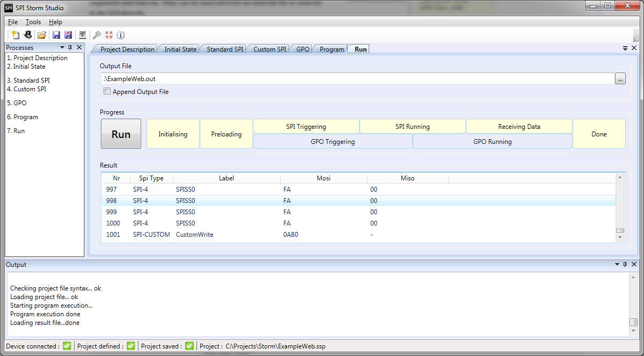
Task: Select 3. Standard SPI in Processes list
Action: coord(28,81)
